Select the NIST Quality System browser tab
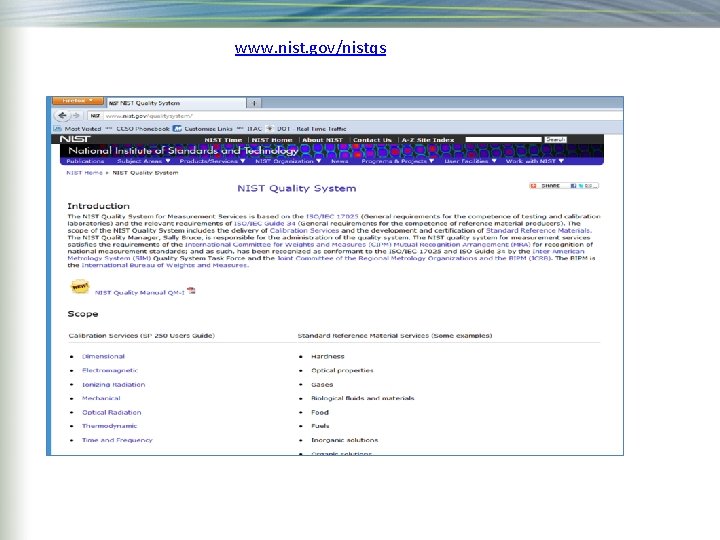The image size is (720, 540). pos(176,103)
